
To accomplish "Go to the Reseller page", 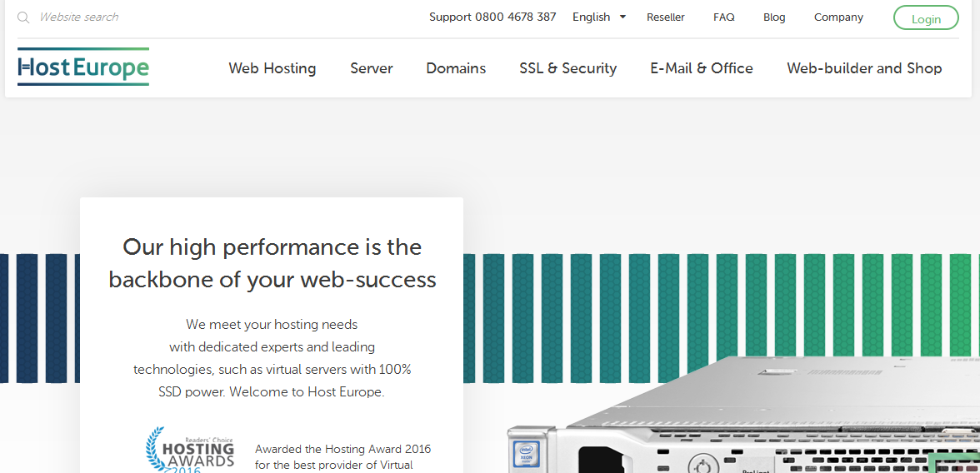I will [x=666, y=17].
